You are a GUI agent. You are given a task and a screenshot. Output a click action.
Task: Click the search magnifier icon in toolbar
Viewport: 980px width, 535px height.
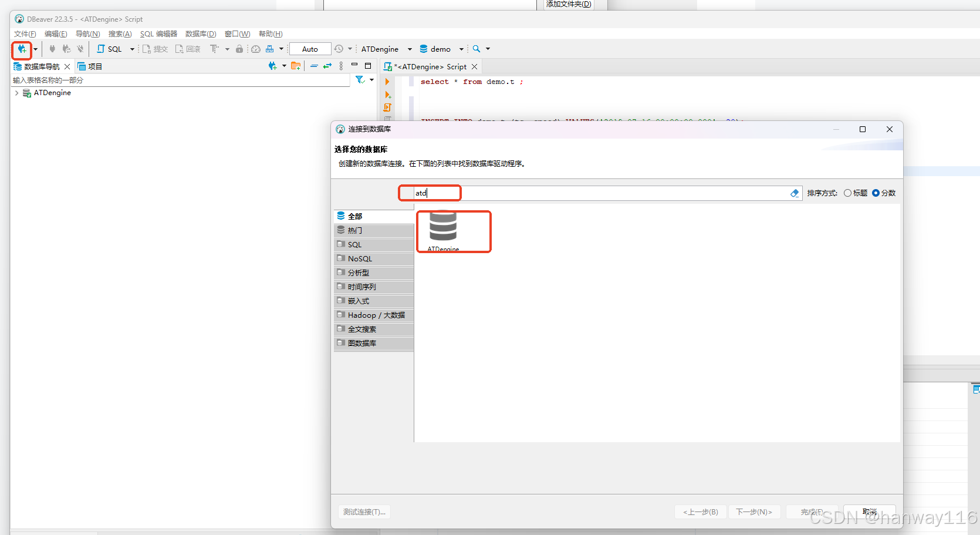click(477, 49)
